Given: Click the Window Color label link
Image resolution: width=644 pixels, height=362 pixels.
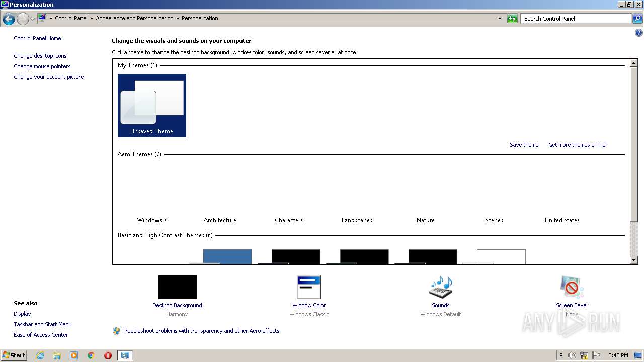Looking at the screenshot, I should pos(309,305).
